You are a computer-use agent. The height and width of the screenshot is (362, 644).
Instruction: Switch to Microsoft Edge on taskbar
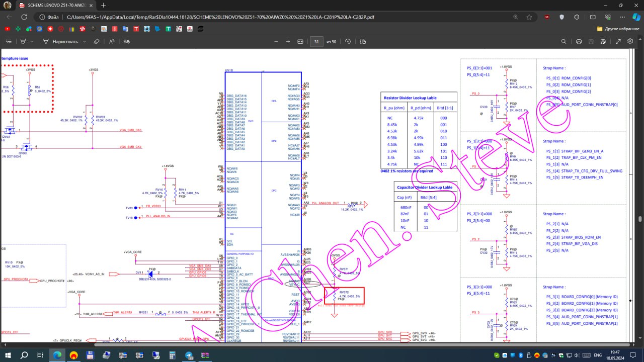click(57, 355)
